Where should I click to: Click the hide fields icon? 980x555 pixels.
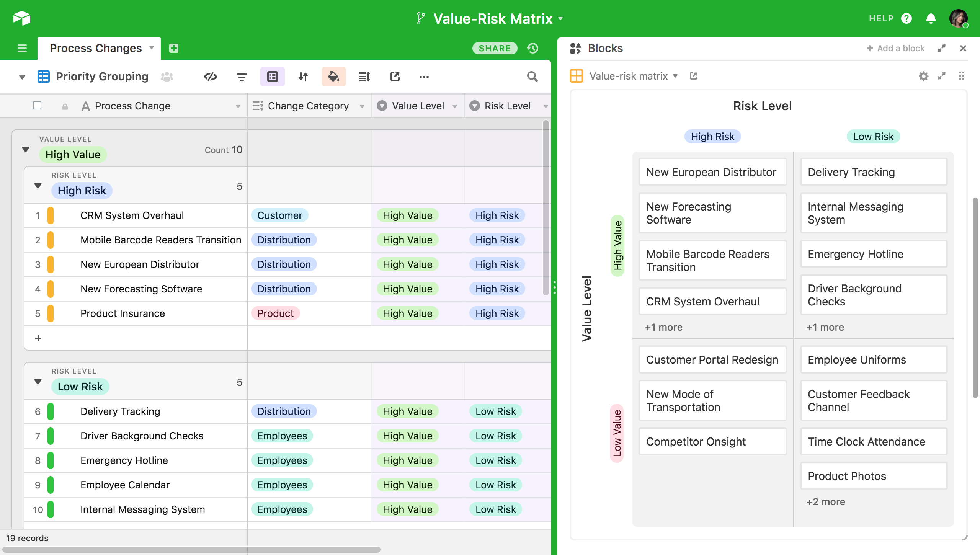click(211, 77)
